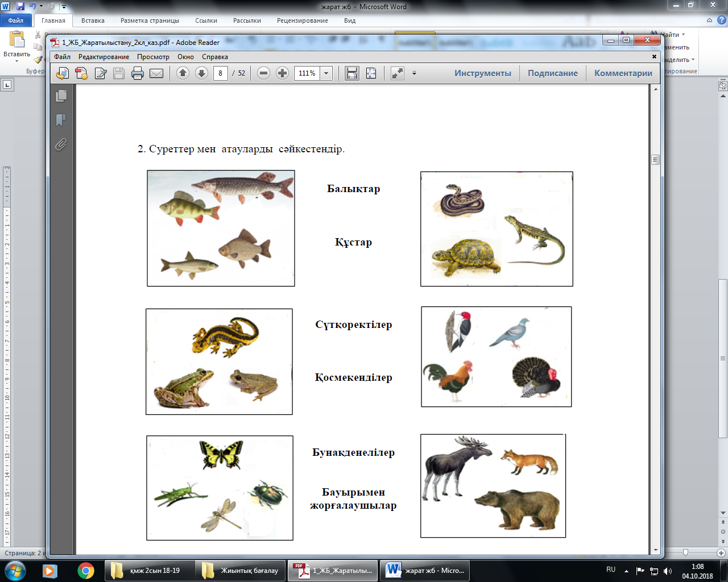The width and height of the screenshot is (728, 582).
Task: Switch Adobe Reader to Read Mode icon
Action: point(398,73)
